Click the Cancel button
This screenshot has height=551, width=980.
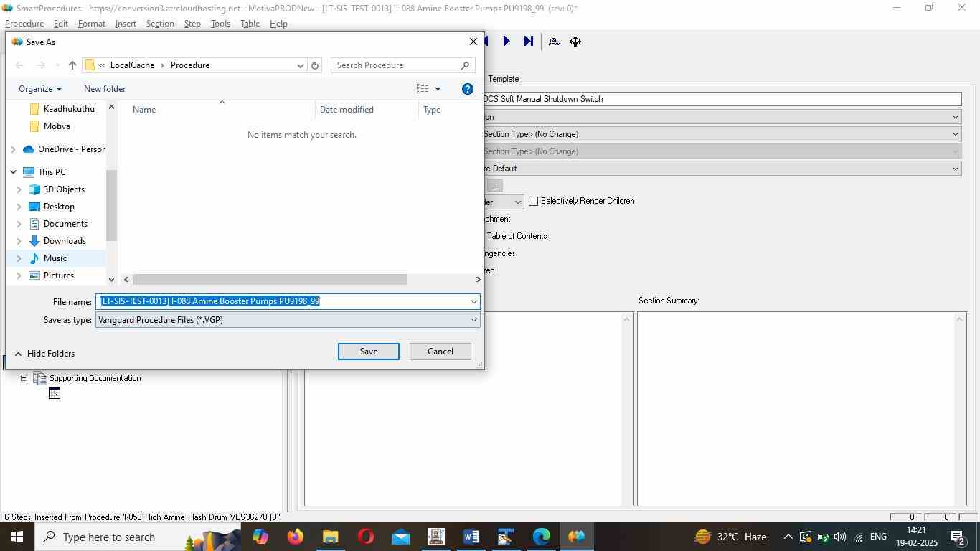pos(440,352)
